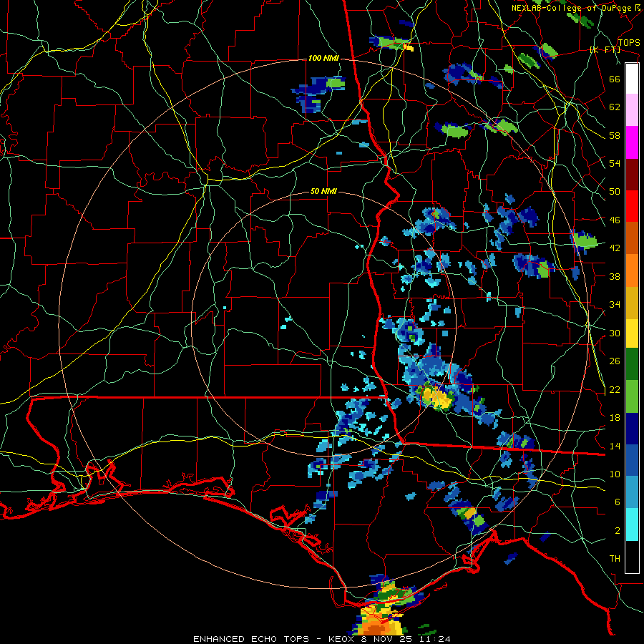Click the 54 legend value
644x644 pixels.
pos(615,163)
